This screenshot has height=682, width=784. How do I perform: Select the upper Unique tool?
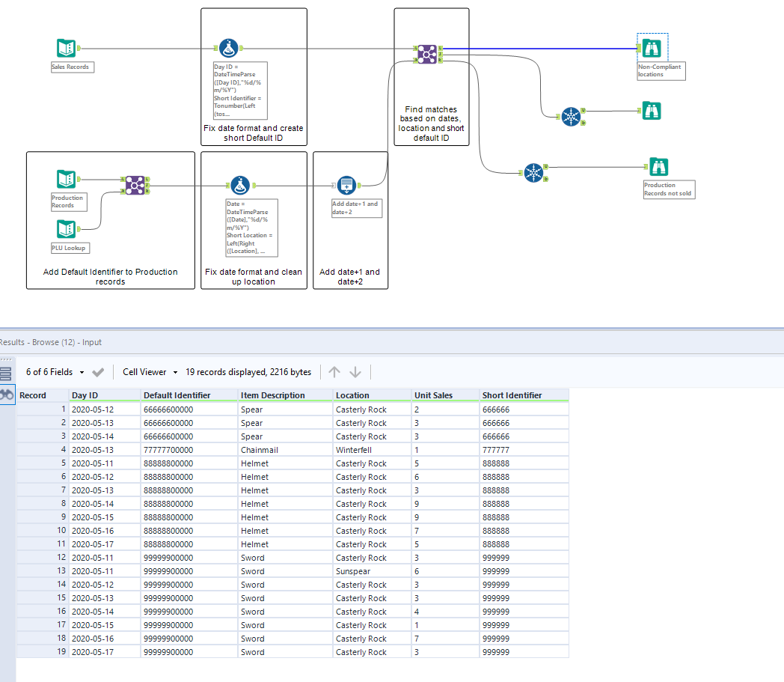pos(571,116)
